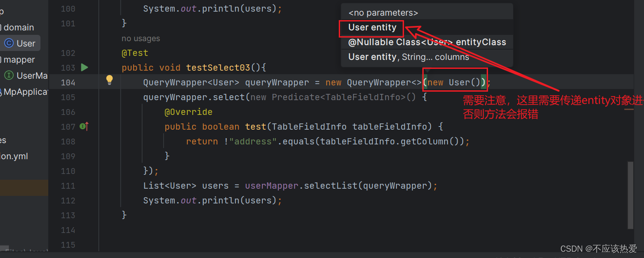The width and height of the screenshot is (644, 258).
Task: Click System.out.println(users) on line 112
Action: click(x=210, y=200)
